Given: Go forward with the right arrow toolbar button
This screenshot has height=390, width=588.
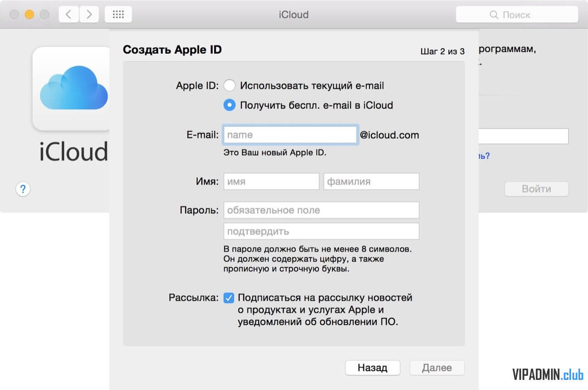Looking at the screenshot, I should 89,15.
